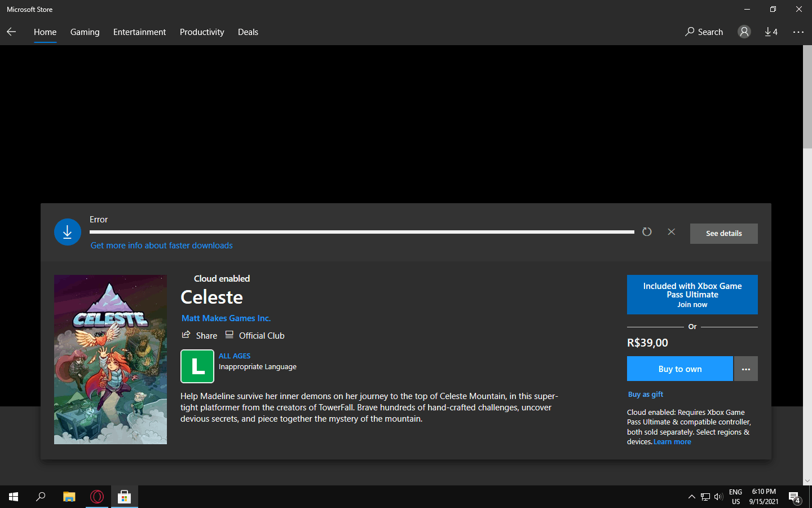This screenshot has height=508, width=812.
Task: Click the R$39,00 price text
Action: (647, 343)
